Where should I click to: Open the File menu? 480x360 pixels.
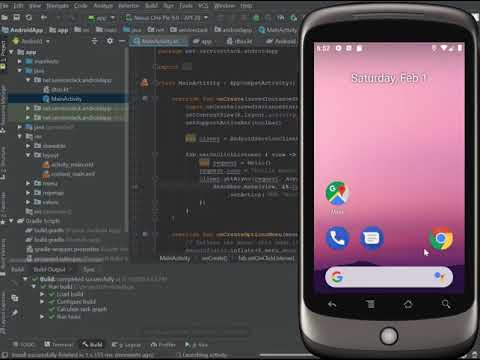5,6
